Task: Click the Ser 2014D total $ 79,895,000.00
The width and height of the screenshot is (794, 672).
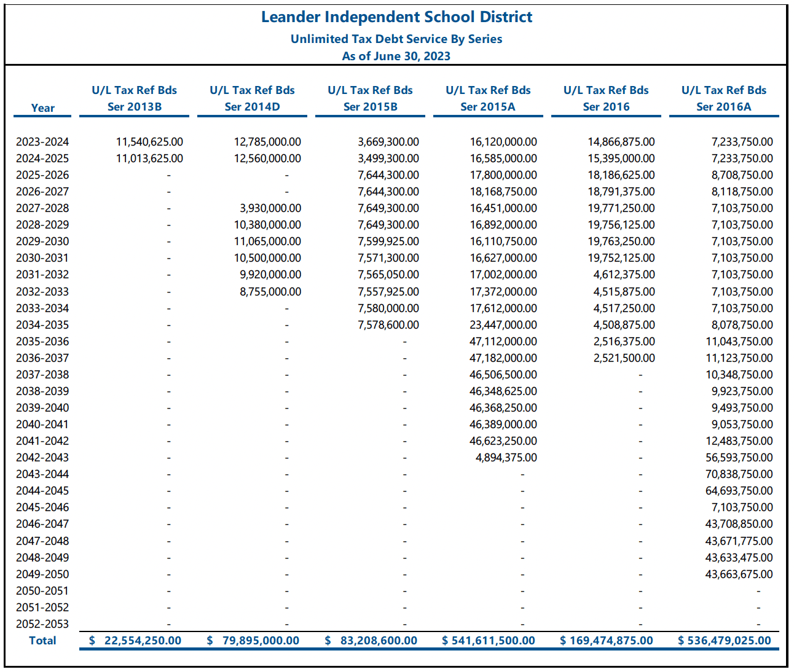Action: [x=253, y=641]
